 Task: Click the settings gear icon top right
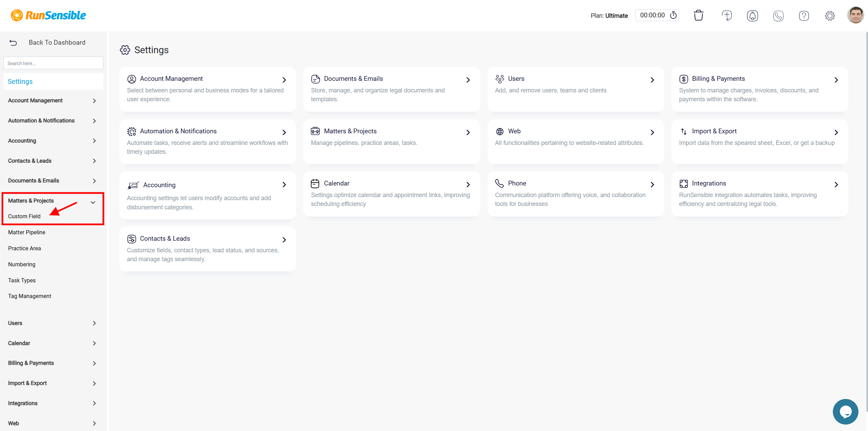[829, 15]
